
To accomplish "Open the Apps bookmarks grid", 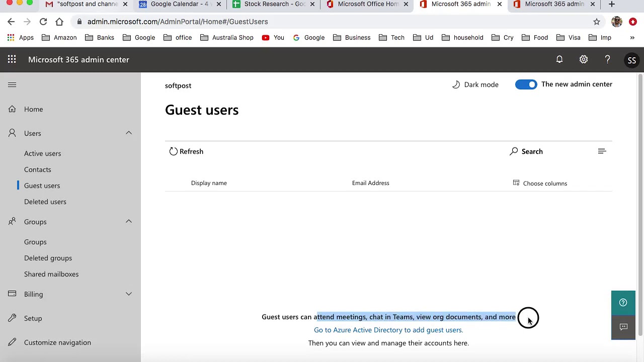I will (x=20, y=38).
